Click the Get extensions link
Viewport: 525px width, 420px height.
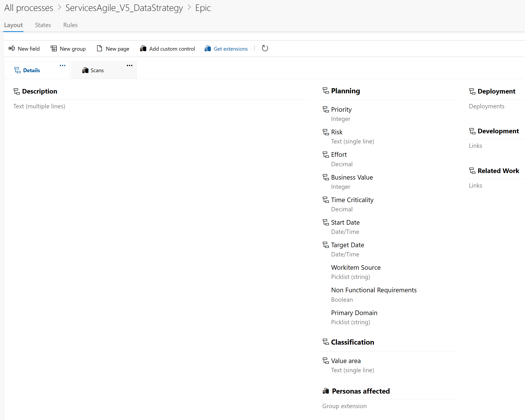[230, 48]
